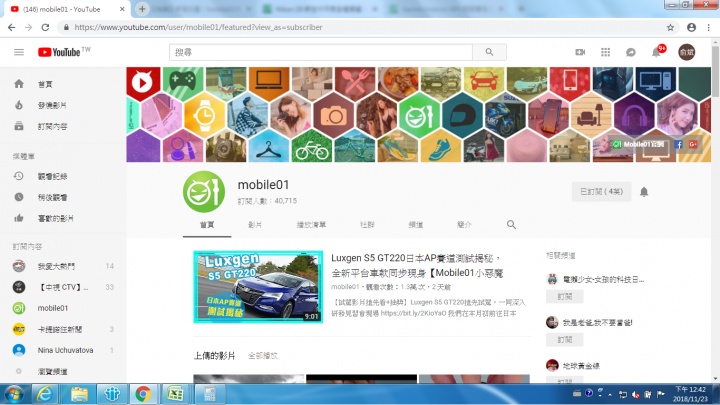Open the account avatar menu
The height and width of the screenshot is (405, 720).
click(x=687, y=52)
